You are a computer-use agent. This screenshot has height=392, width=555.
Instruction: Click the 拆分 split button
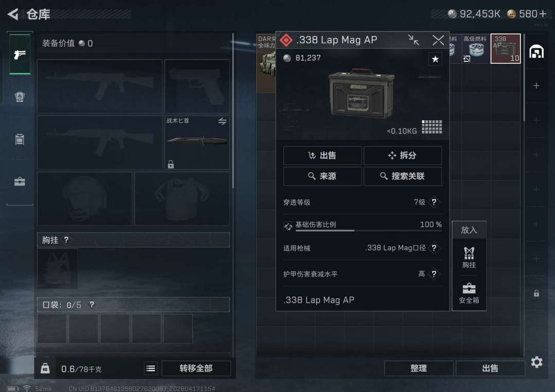[x=402, y=155]
